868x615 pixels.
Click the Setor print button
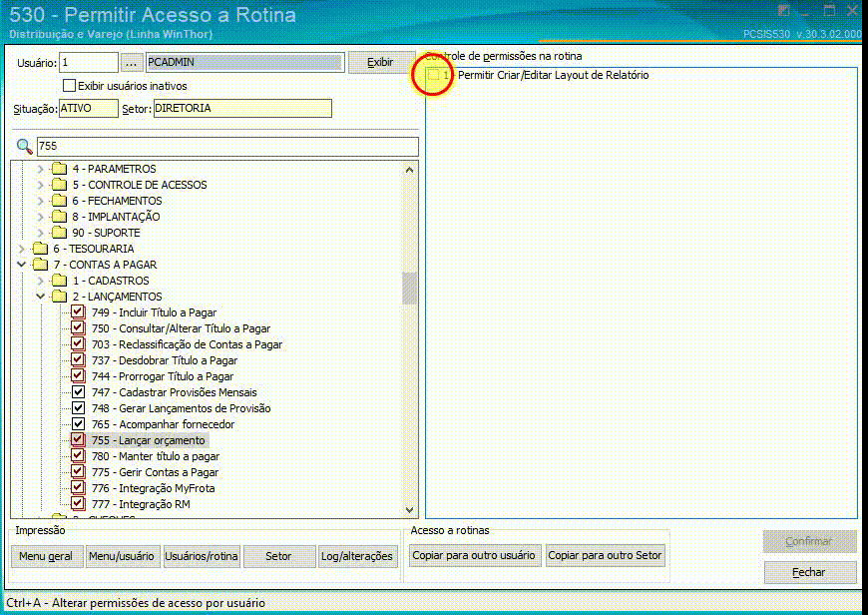click(278, 556)
